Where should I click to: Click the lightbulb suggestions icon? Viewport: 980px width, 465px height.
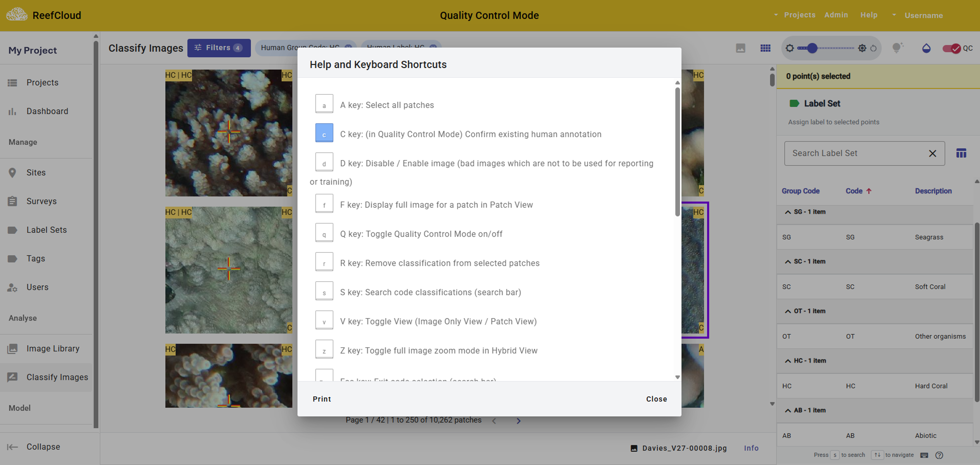897,48
